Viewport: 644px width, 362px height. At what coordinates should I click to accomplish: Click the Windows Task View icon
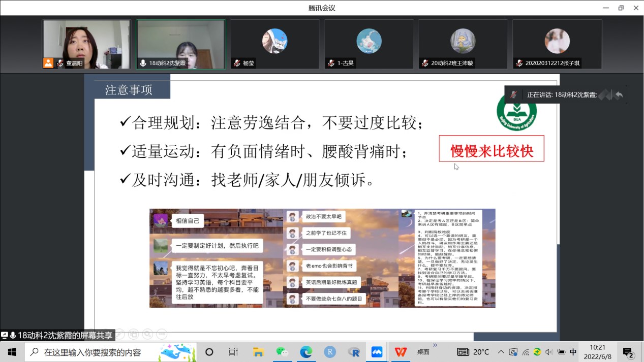[x=233, y=352]
